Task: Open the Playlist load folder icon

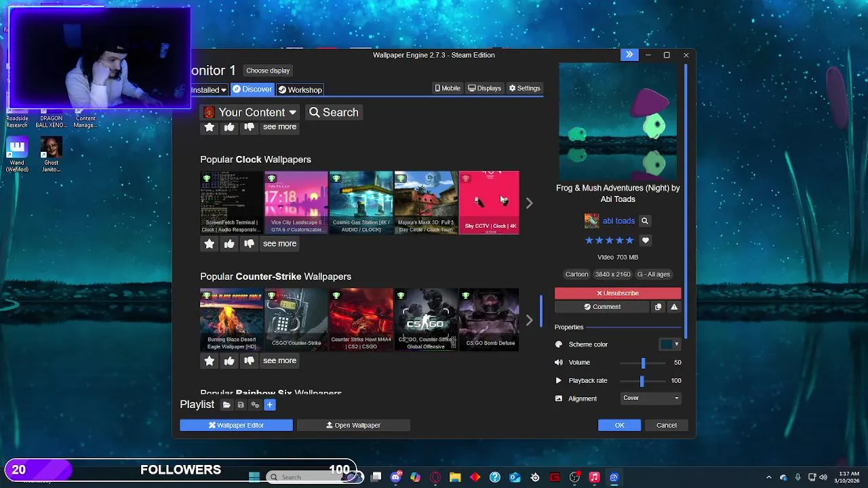Action: tap(226, 405)
